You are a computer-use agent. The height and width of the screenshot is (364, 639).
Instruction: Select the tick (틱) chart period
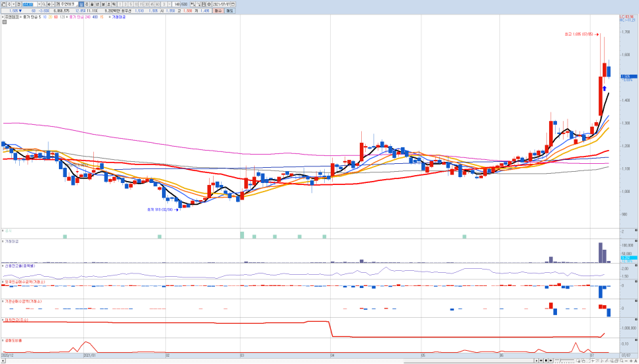(x=114, y=4)
